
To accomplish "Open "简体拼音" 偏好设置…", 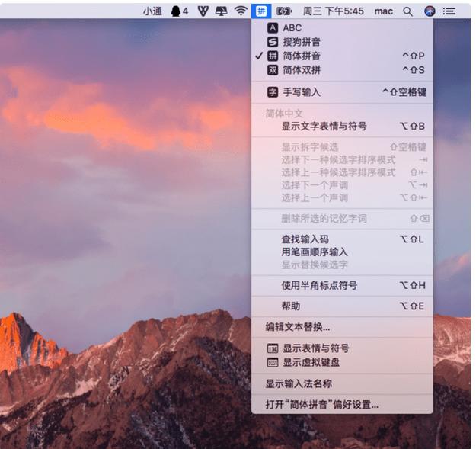I will 342,405.
